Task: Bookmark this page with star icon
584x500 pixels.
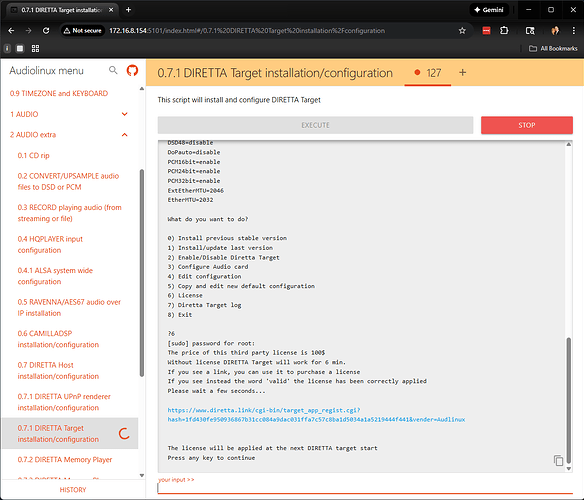Action: 462,31
